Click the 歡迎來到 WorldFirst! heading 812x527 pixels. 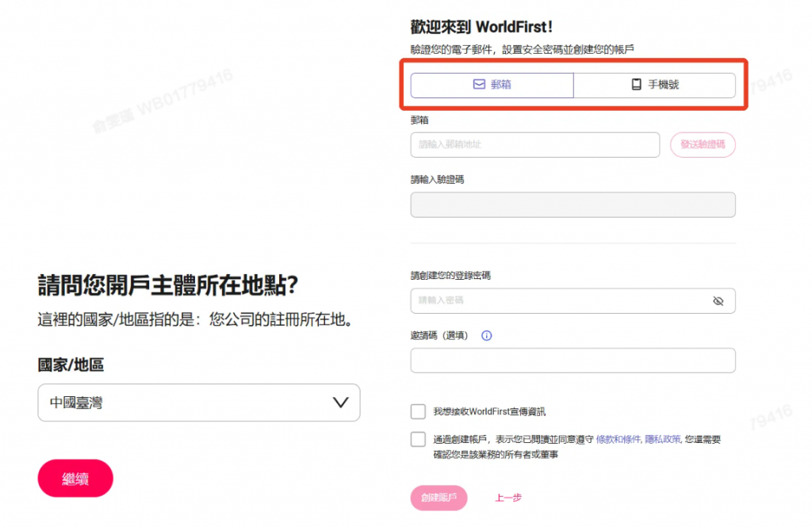pos(481,27)
